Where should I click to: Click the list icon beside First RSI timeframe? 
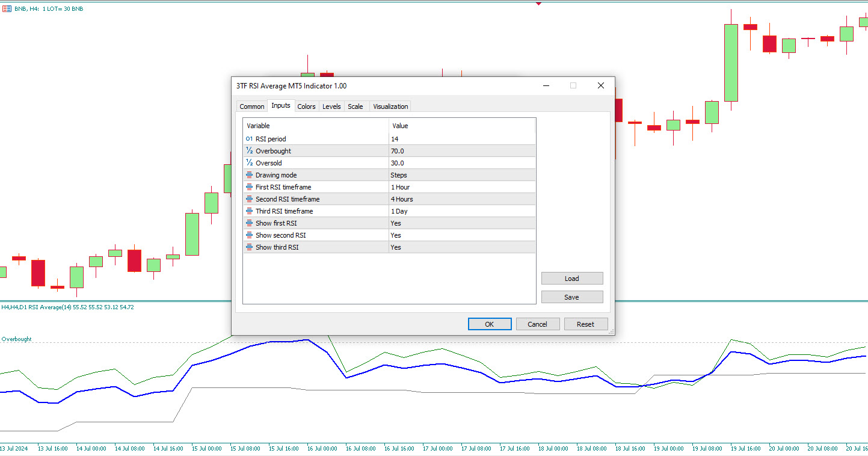click(248, 187)
